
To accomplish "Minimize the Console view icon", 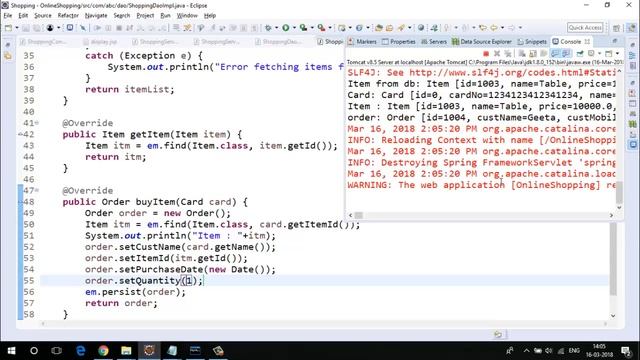I will point(615,41).
